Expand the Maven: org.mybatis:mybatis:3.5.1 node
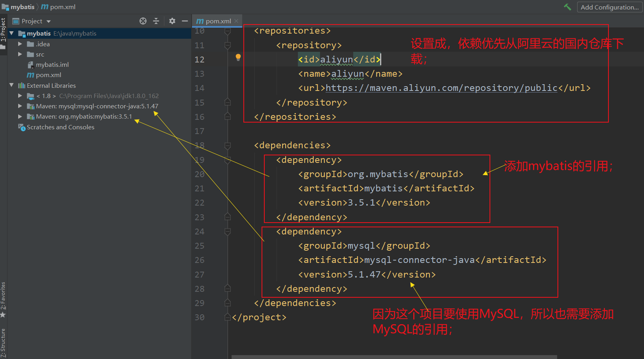 coord(20,116)
